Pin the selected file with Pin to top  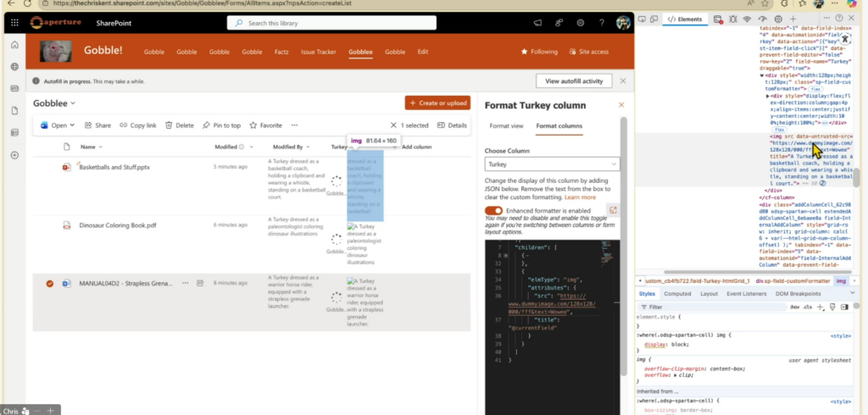221,125
